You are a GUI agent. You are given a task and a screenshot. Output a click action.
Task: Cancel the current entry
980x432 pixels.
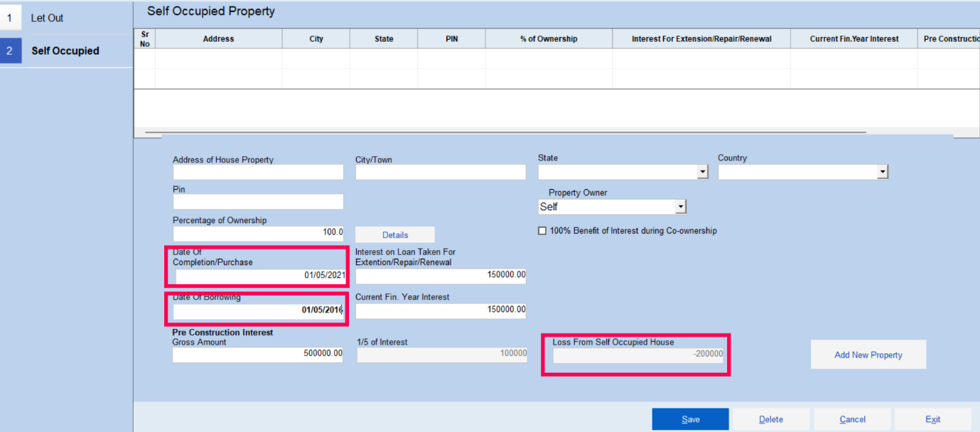tap(852, 419)
